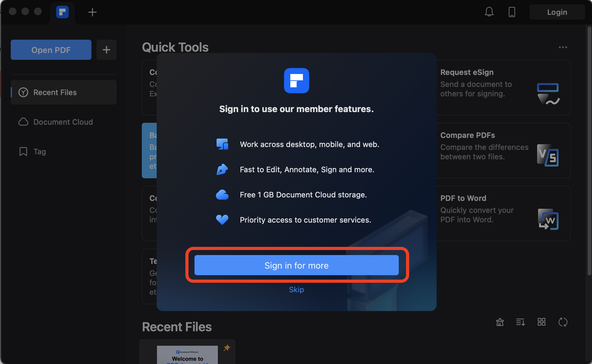Sort the recent files list
Image resolution: width=592 pixels, height=364 pixels.
click(520, 322)
